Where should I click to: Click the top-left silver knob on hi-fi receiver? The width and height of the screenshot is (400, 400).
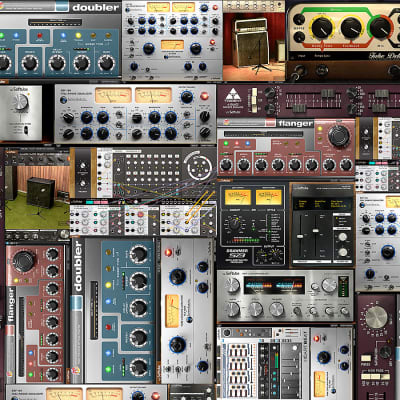coord(232,286)
